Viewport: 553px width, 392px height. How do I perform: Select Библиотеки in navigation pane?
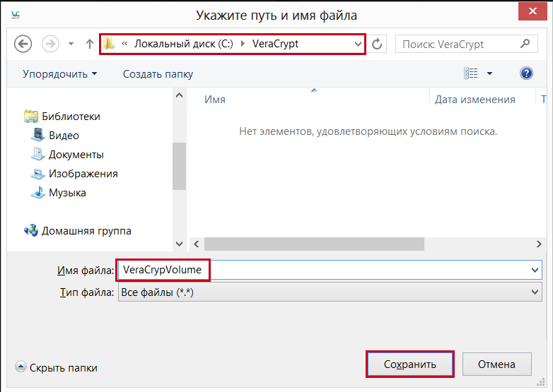pos(62,117)
